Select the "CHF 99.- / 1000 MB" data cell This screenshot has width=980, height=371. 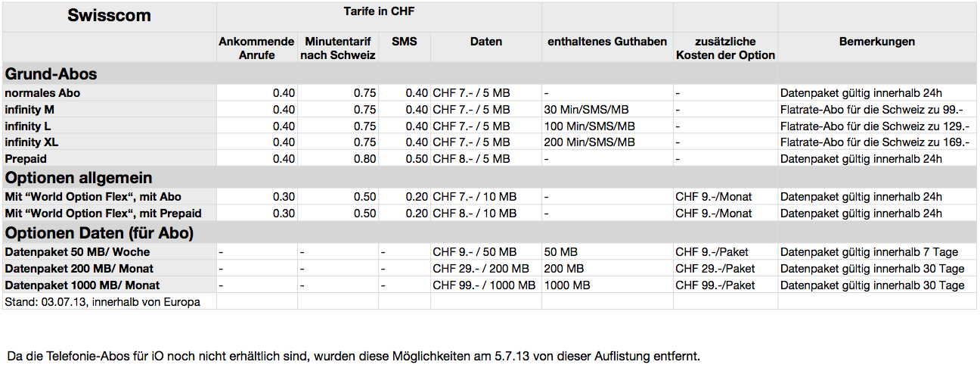[484, 285]
